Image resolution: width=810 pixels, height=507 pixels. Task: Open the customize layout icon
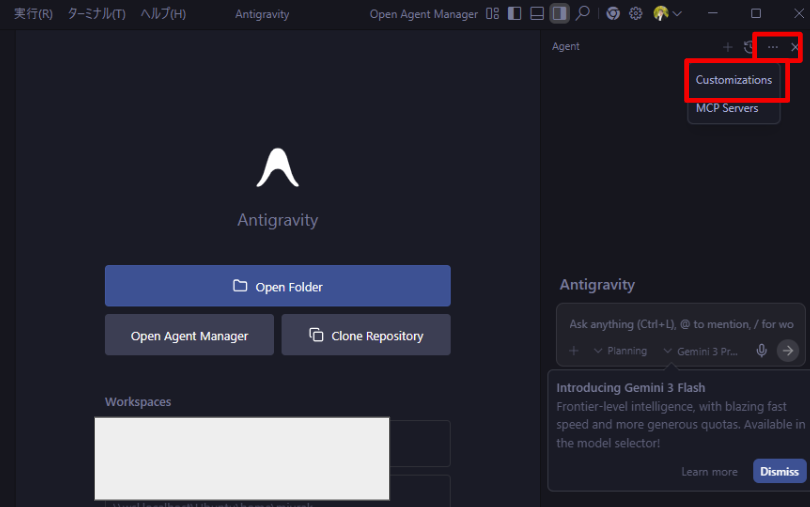492,13
